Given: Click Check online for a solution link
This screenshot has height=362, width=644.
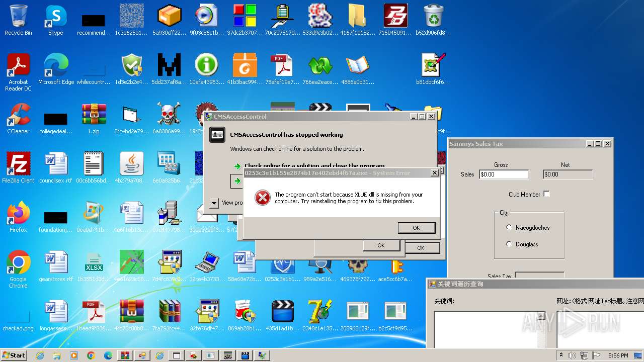Looking at the screenshot, I should pos(314,166).
